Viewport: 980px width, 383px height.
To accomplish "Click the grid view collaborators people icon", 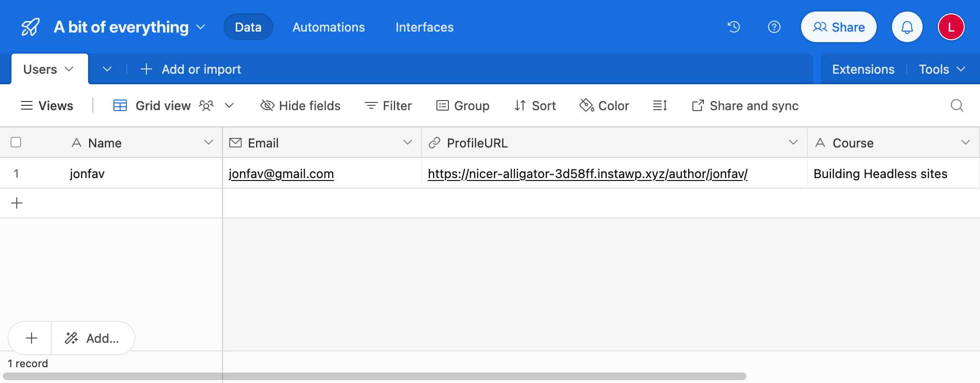I will 206,105.
